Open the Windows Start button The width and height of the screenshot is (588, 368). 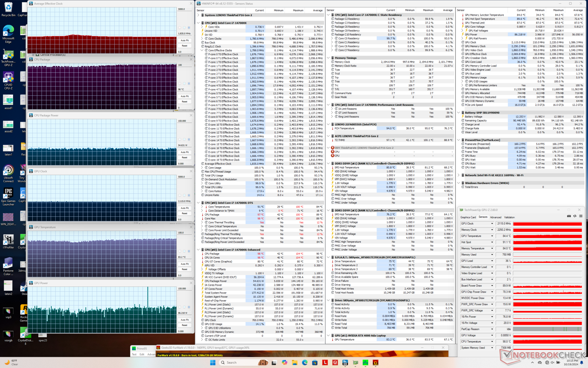213,362
